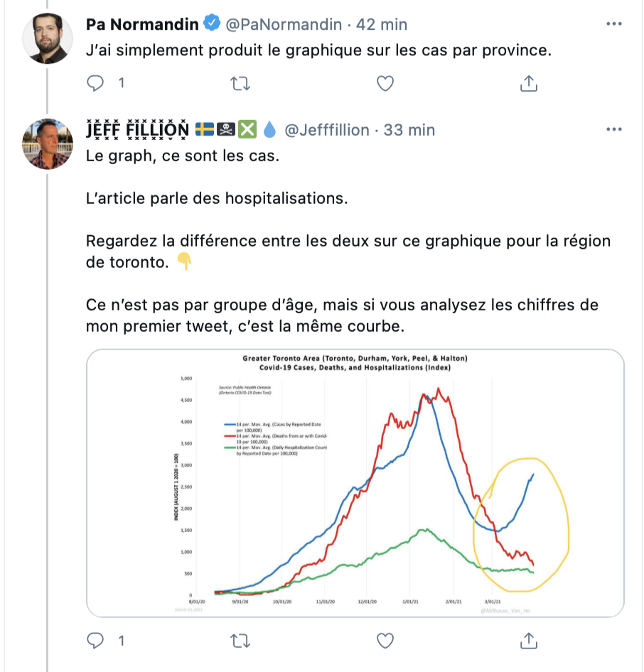
Task: Open more options for Jeff Fillion's tweet
Action: [x=614, y=129]
